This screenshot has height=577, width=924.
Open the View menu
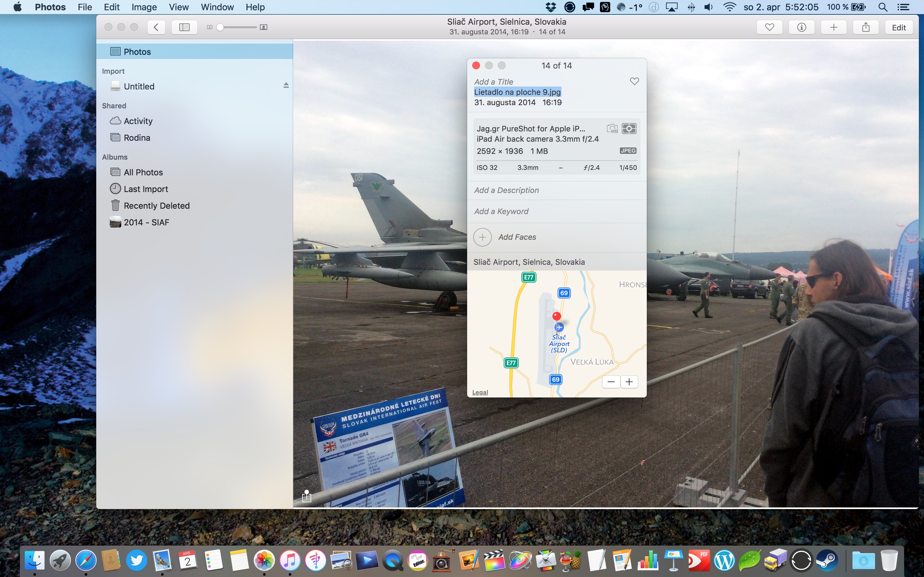click(x=179, y=7)
